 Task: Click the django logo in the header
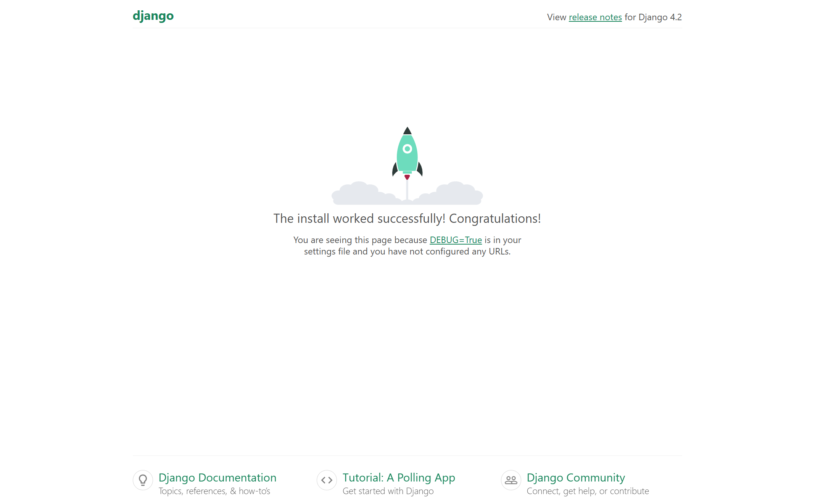click(153, 16)
